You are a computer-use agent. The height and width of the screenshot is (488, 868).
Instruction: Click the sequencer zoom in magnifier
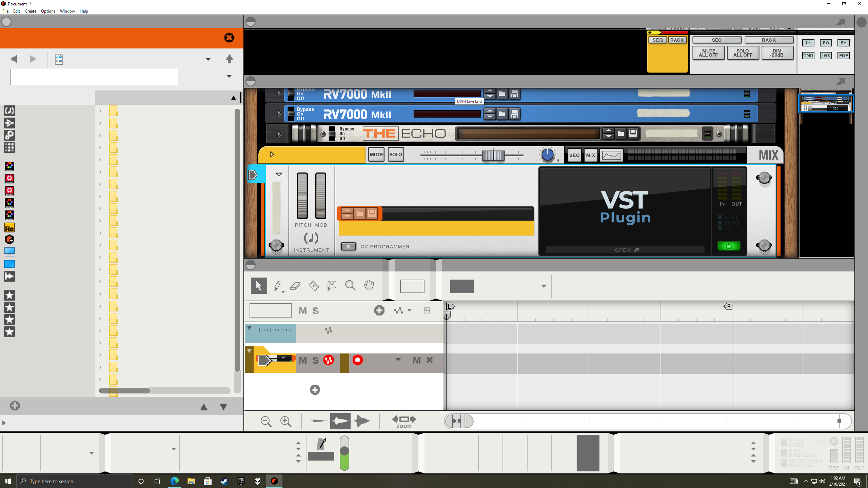pyautogui.click(x=286, y=421)
